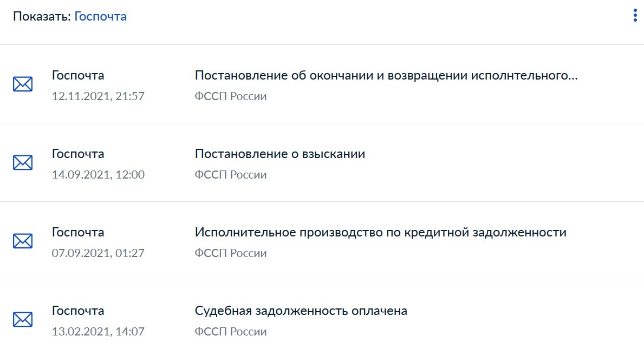
Task: Click the timestamp 14.09.2021, 12:00
Action: tap(98, 175)
